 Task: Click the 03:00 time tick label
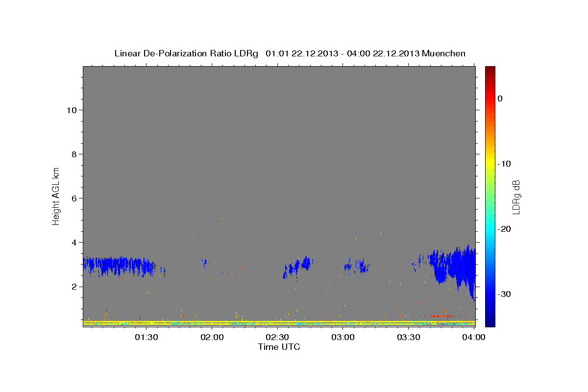click(x=343, y=337)
